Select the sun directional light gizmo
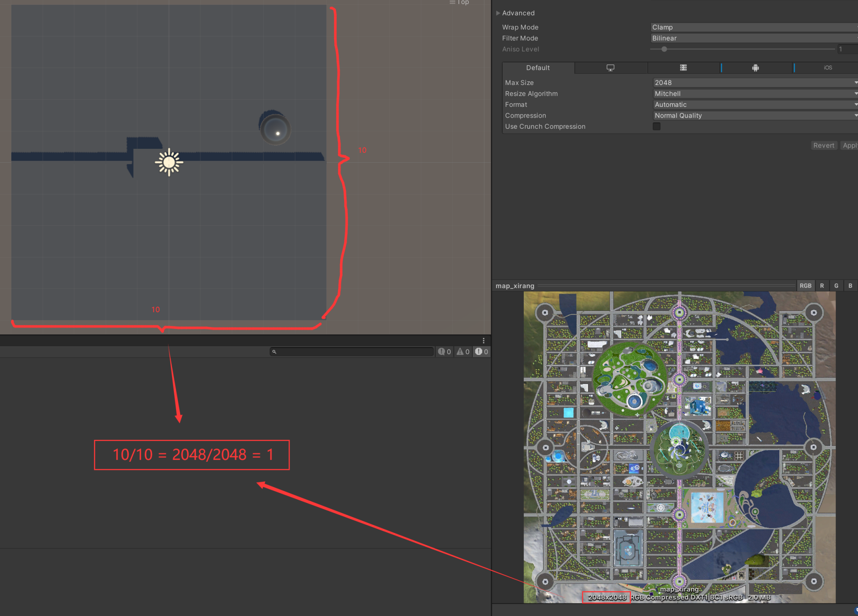The image size is (858, 616). (x=169, y=162)
